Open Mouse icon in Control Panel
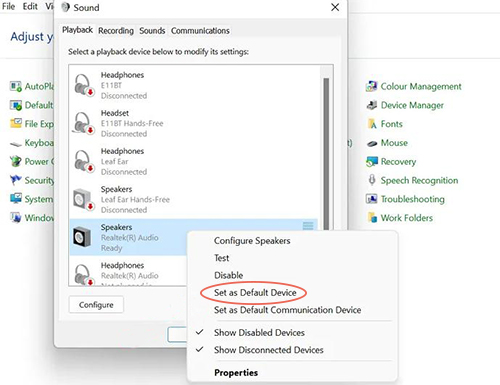This screenshot has width=500, height=385. 372,143
